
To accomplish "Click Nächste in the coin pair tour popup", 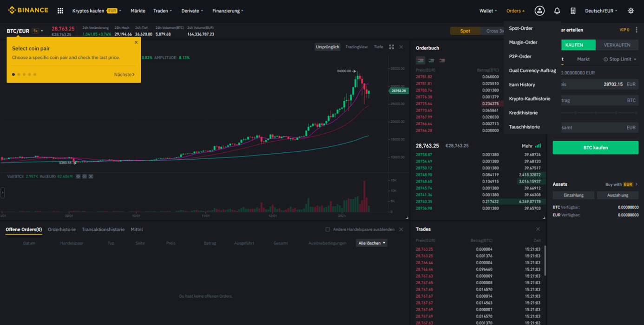I will point(123,74).
